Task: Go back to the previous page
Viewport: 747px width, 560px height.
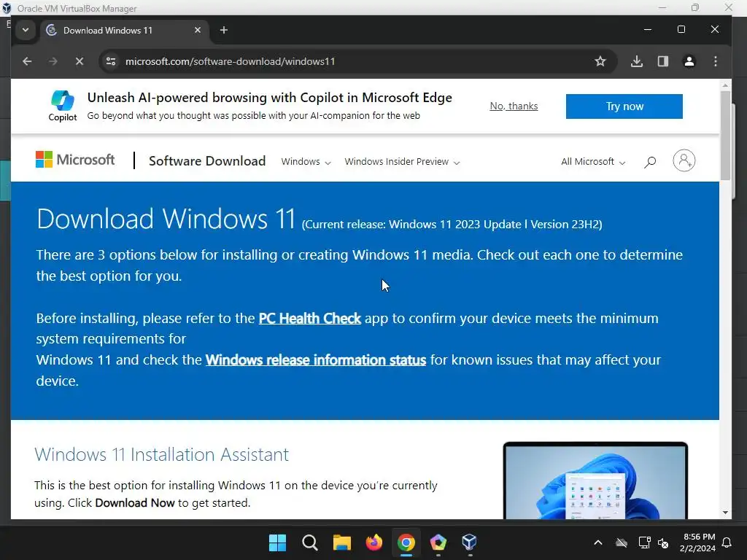Action: [27, 61]
